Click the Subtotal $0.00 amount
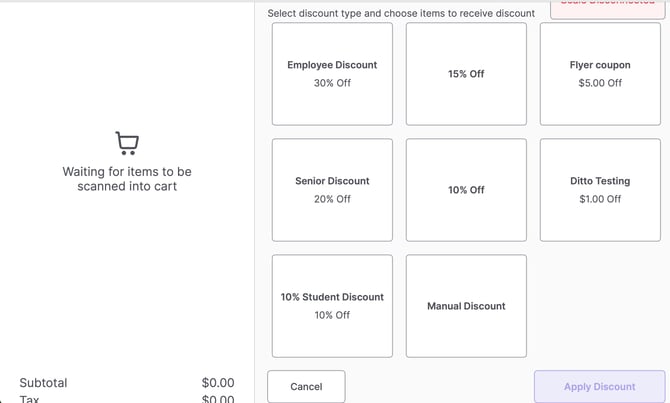This screenshot has width=670, height=403. (217, 383)
